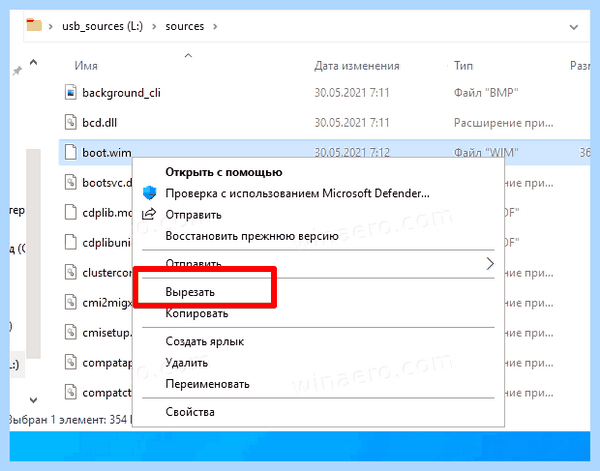Select Переименовать menu entry

[207, 383]
